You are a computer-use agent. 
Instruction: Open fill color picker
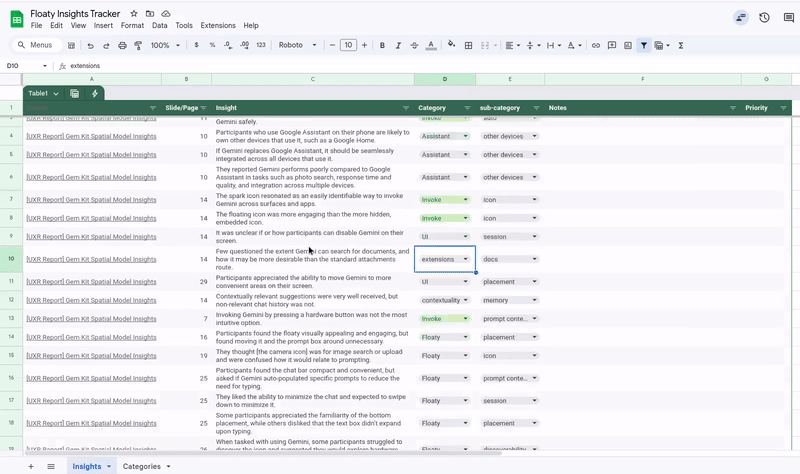(x=451, y=44)
